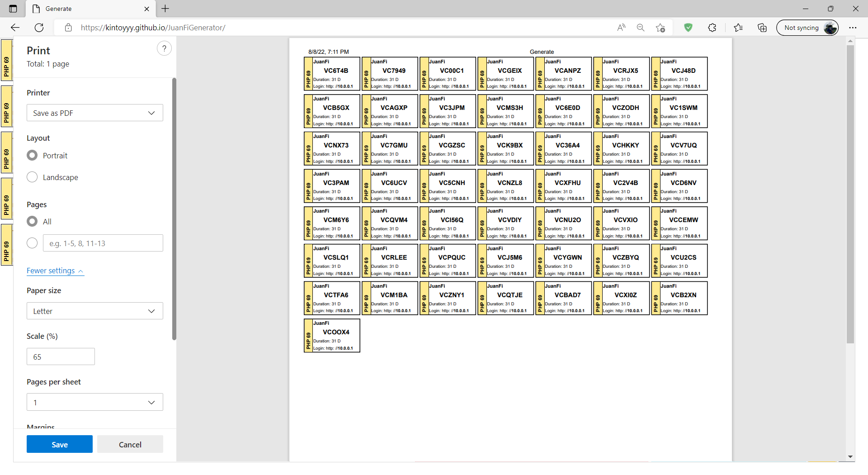This screenshot has height=475, width=868.
Task: Restore down the browser window
Action: click(x=830, y=9)
